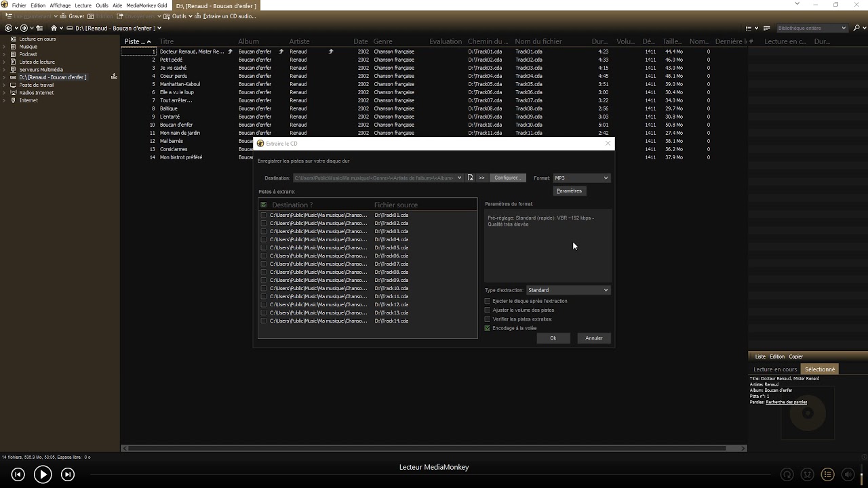Enable Ejecter le disque après l'extraction
The width and height of the screenshot is (868, 488).
point(487,301)
